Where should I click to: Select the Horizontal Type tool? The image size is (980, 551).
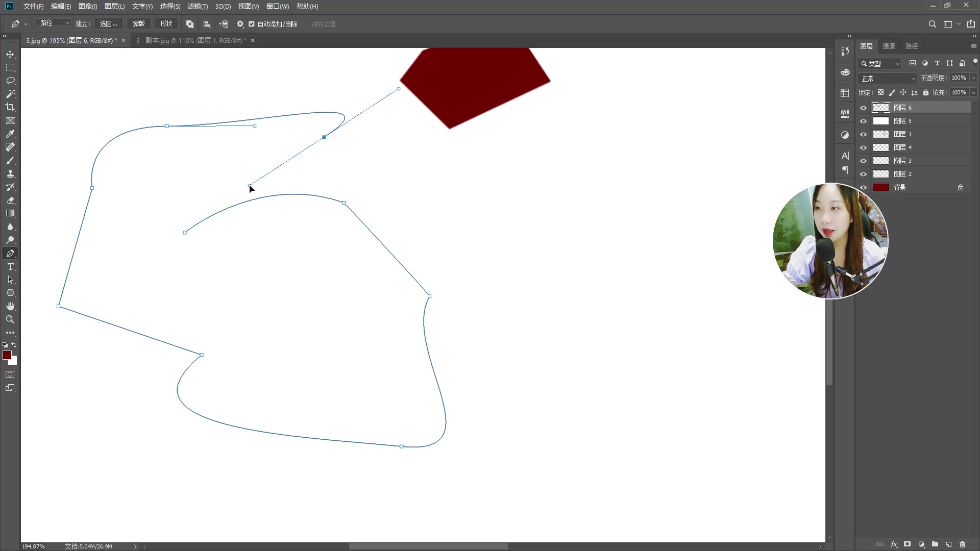pos(10,267)
